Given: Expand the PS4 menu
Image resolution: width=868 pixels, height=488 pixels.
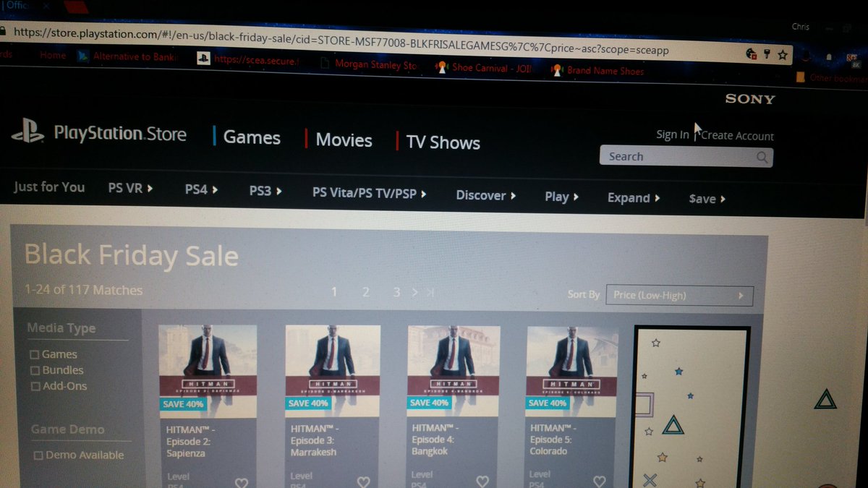Looking at the screenshot, I should click(201, 190).
